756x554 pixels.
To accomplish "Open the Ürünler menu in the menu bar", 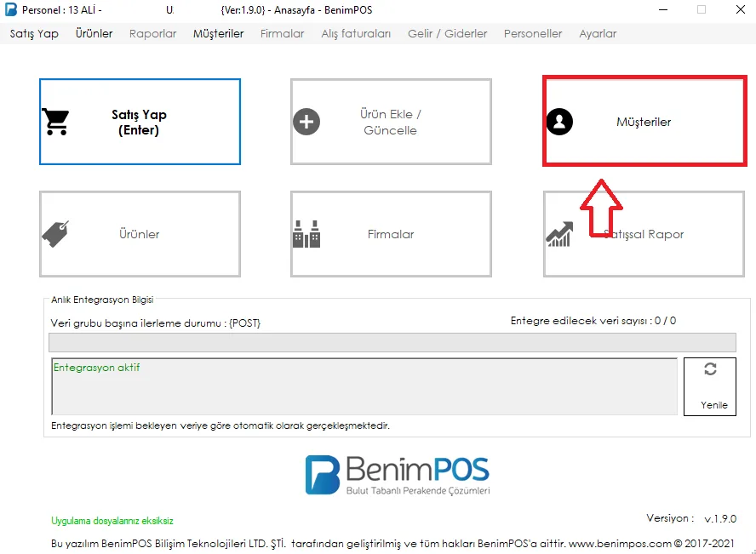I will (94, 34).
